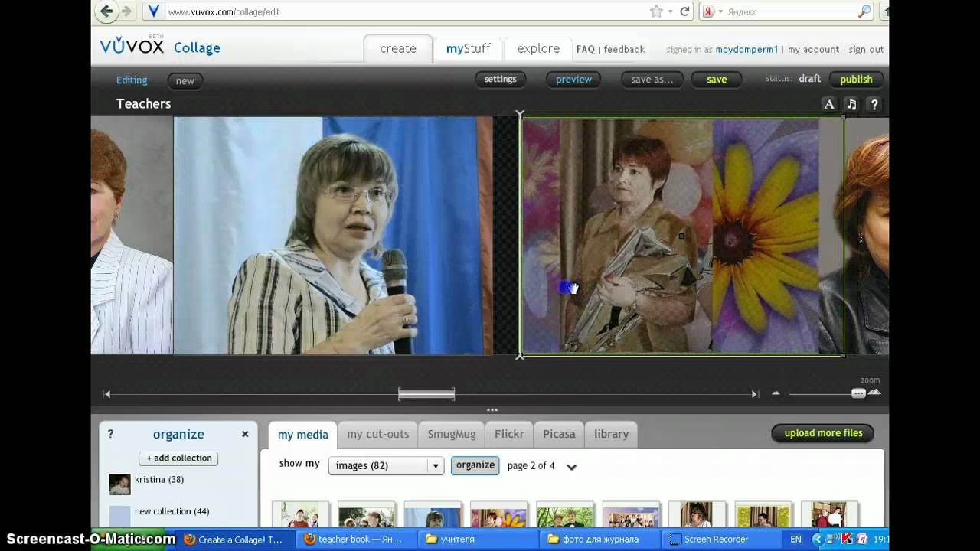The width and height of the screenshot is (980, 551).
Task: Select the woman with microphone photo
Action: pos(333,236)
